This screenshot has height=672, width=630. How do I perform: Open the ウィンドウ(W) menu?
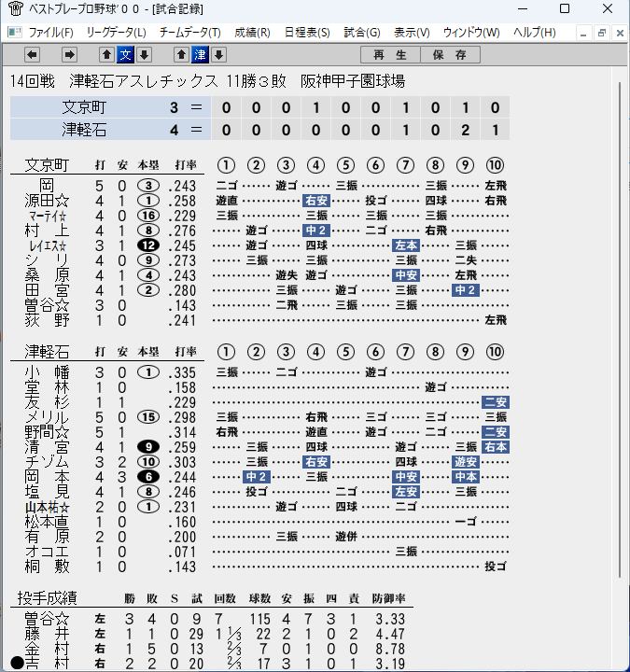471,33
